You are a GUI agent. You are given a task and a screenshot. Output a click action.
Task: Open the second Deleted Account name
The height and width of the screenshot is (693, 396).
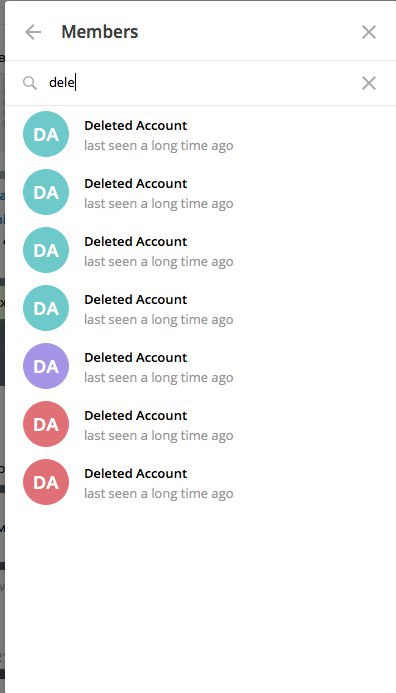point(136,183)
